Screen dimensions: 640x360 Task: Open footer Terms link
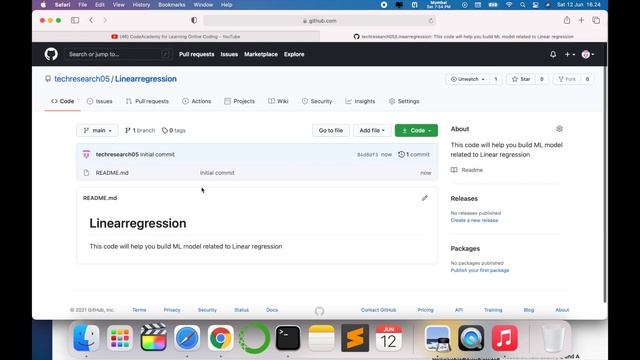(x=139, y=310)
